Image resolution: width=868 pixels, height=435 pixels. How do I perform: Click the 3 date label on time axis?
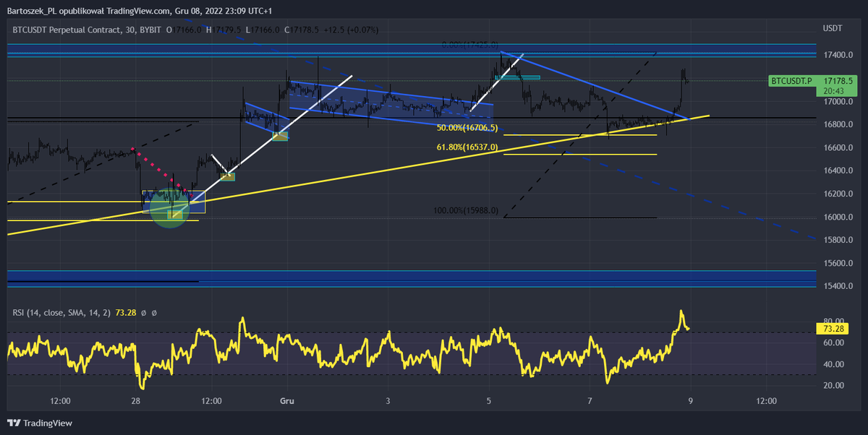pos(388,400)
